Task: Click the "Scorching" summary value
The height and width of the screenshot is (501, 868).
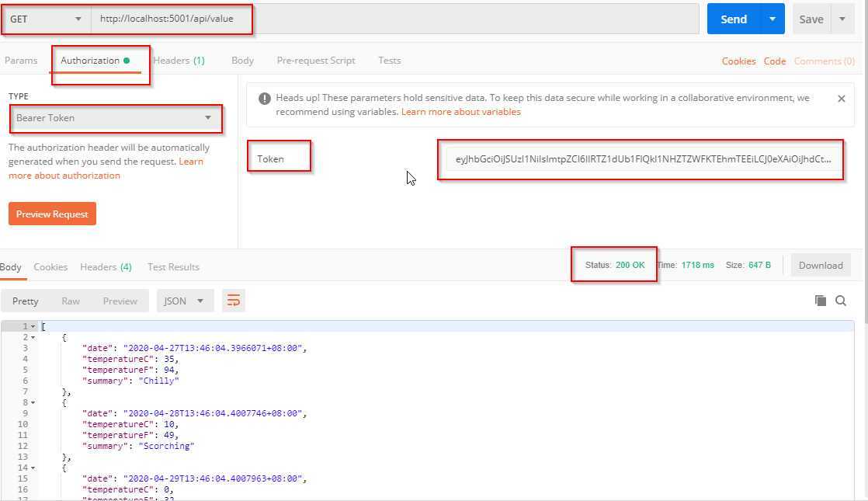Action: [x=167, y=446]
